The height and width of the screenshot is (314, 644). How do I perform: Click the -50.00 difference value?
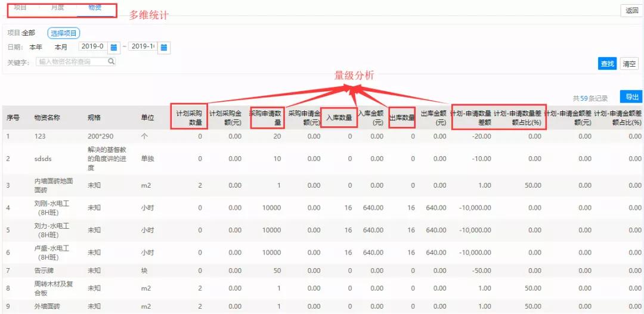coord(482,271)
